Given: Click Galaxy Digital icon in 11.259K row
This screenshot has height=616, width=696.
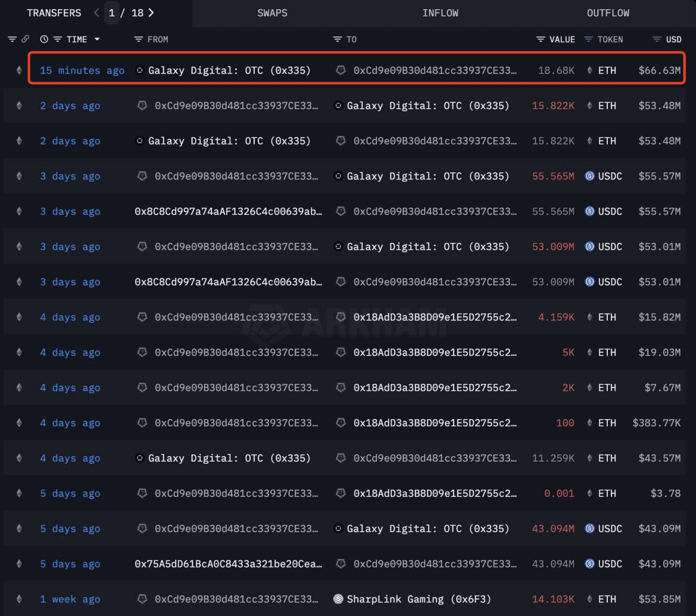Looking at the screenshot, I should pos(140,458).
